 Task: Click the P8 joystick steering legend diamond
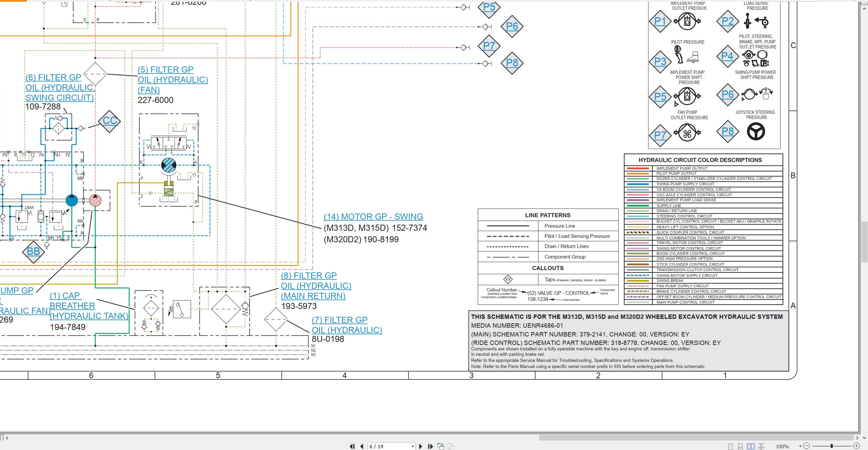pyautogui.click(x=728, y=131)
